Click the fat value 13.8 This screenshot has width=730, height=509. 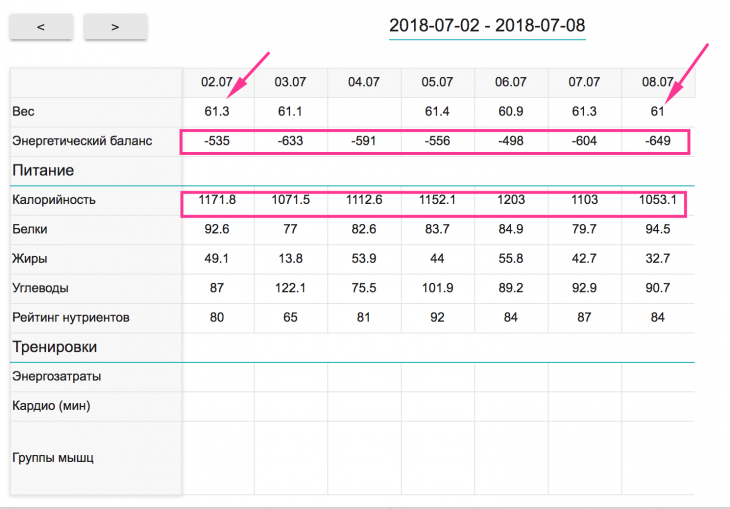(290, 259)
